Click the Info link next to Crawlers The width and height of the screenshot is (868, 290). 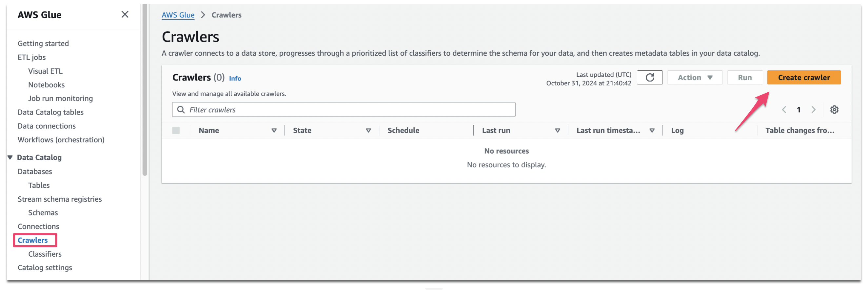(235, 78)
